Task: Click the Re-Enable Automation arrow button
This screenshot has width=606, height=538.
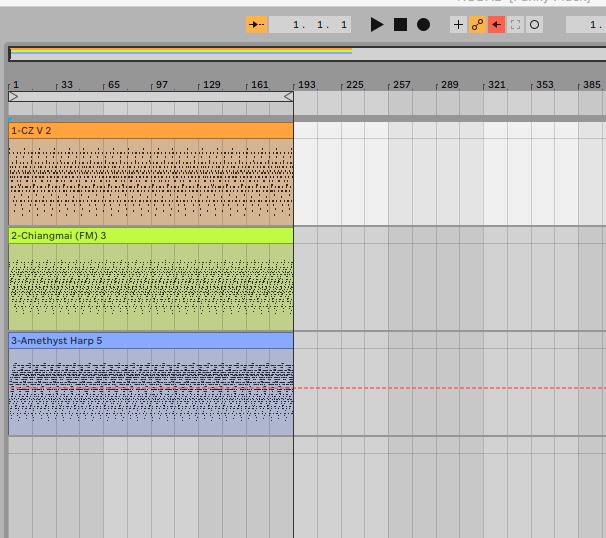Action: (x=496, y=25)
